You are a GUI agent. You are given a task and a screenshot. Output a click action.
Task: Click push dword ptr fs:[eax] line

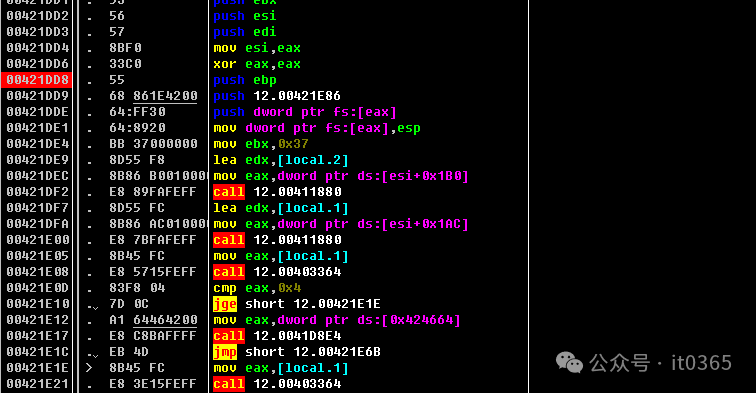tap(305, 112)
